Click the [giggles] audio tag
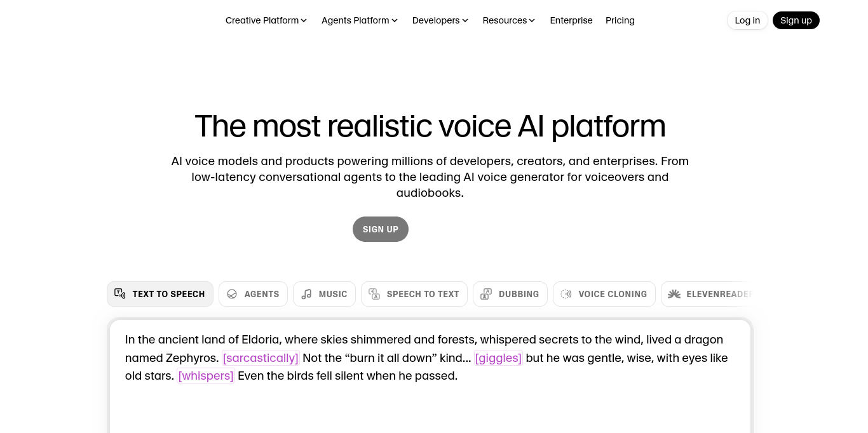The image size is (868, 433). [x=498, y=357]
